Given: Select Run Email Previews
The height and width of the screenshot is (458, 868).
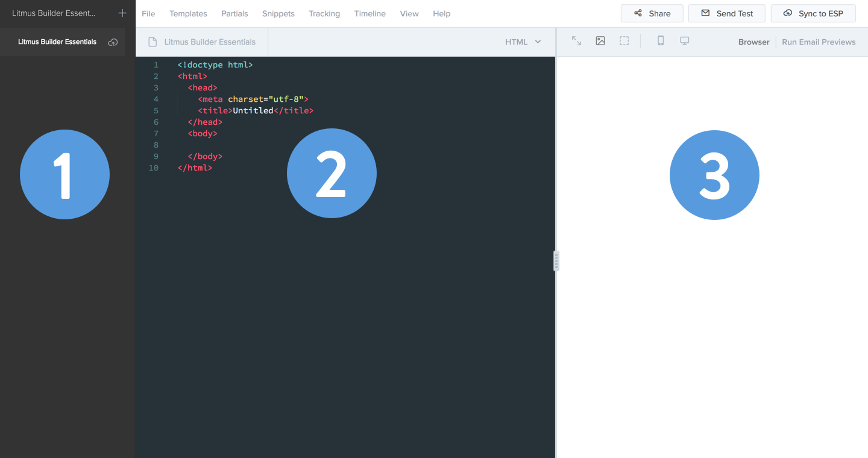Looking at the screenshot, I should pyautogui.click(x=819, y=42).
